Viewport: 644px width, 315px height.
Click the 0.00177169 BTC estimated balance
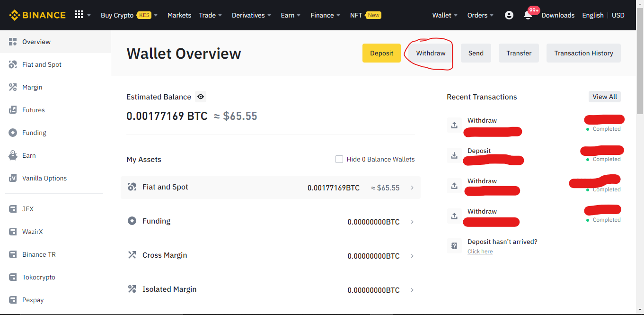167,116
